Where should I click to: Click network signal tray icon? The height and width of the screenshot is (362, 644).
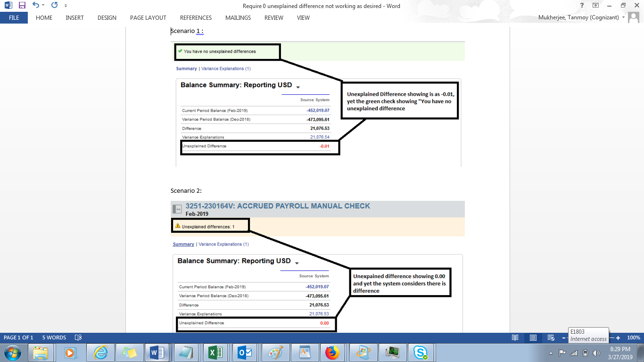click(574, 353)
